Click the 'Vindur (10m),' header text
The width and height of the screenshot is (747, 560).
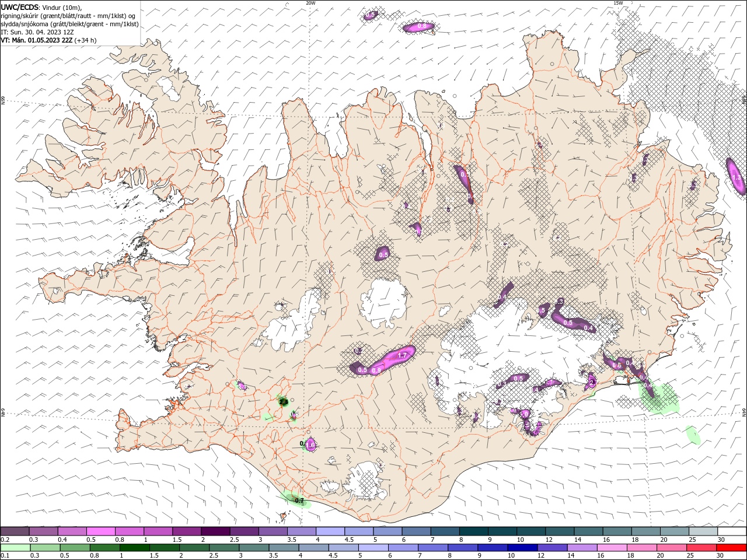[62, 7]
